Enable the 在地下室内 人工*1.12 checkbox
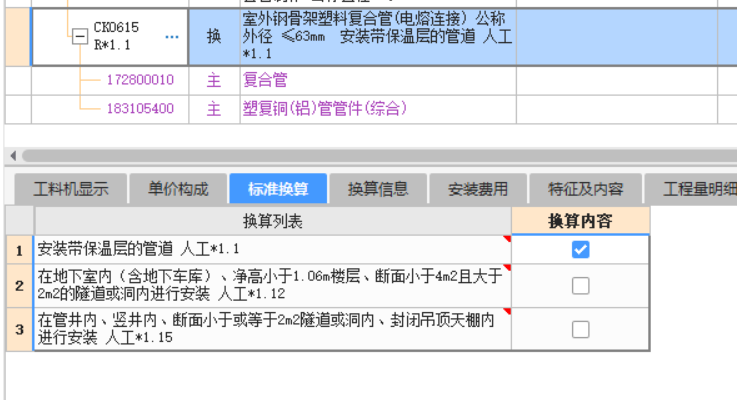 tap(580, 286)
